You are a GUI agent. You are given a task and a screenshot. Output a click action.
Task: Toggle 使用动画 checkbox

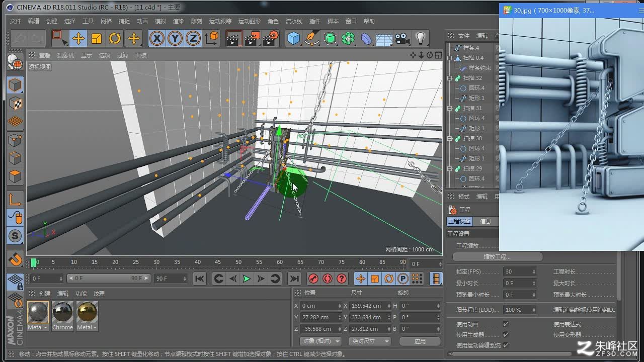(x=506, y=324)
